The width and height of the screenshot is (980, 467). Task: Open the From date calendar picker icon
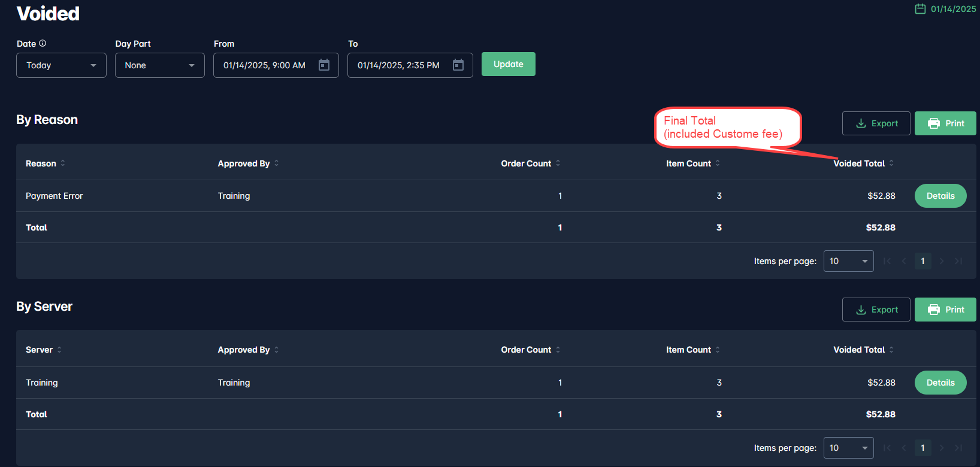(324, 65)
